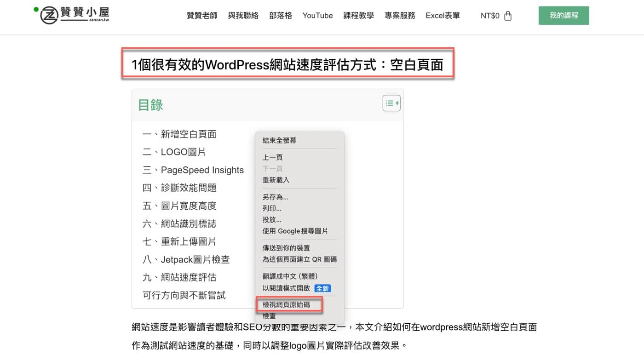644x355 pixels.
Task: Jump to 三、PageSpeed Insights section
Action: click(193, 170)
